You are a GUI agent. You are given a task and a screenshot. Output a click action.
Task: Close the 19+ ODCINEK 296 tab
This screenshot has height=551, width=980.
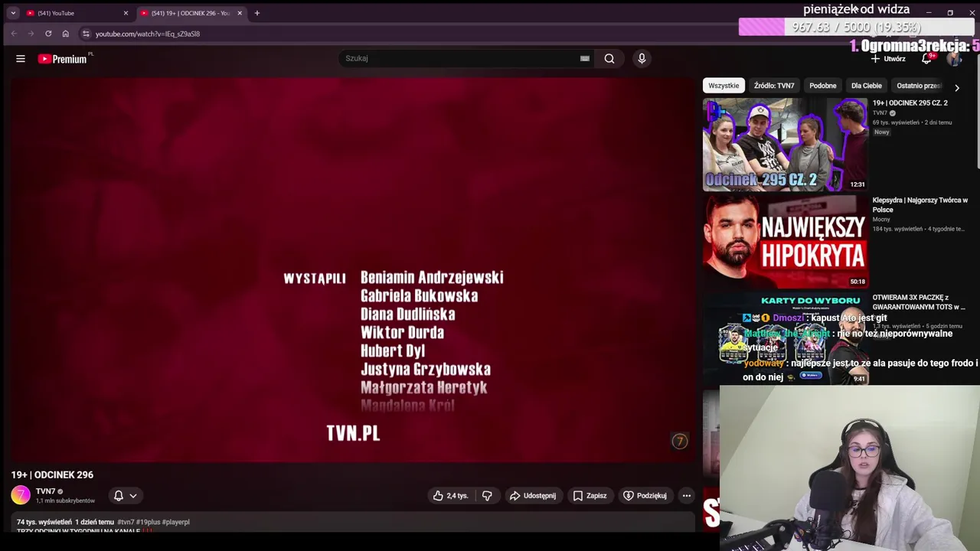coord(240,13)
